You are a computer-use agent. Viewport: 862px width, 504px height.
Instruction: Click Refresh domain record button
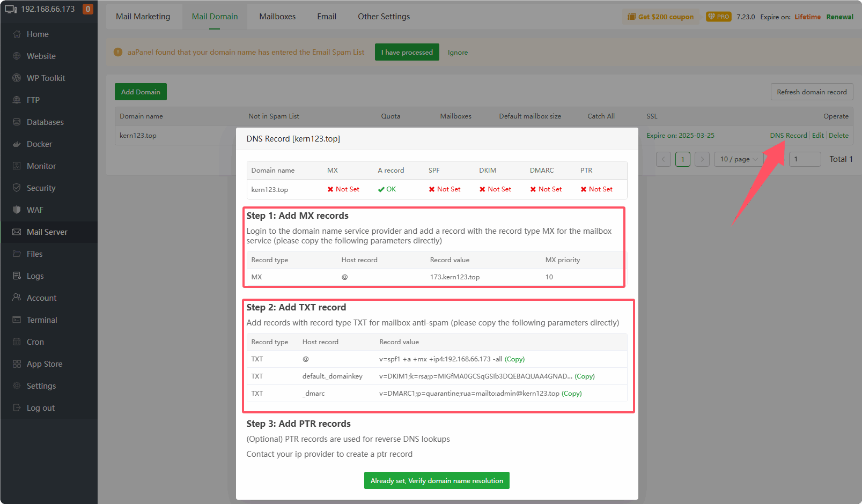(x=812, y=92)
